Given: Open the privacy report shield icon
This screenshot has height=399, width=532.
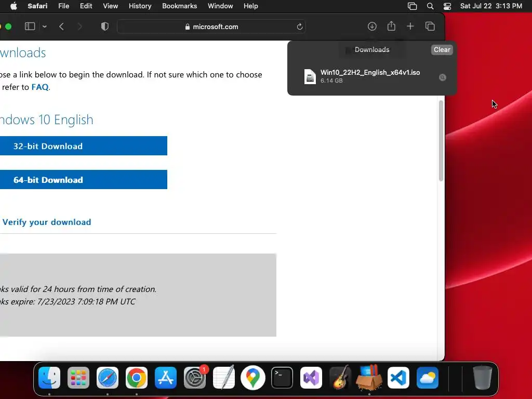Looking at the screenshot, I should point(105,26).
